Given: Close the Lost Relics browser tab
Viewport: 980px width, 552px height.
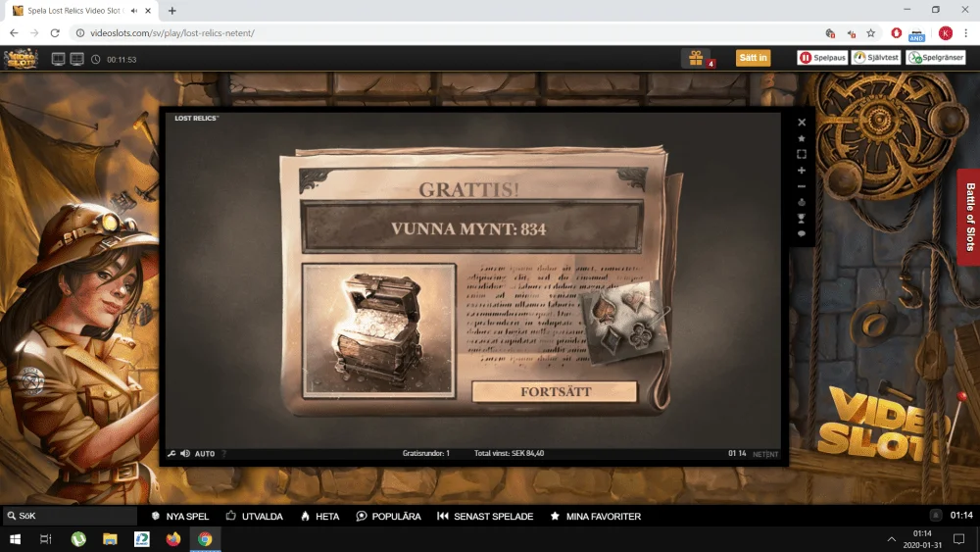Looking at the screenshot, I should (148, 11).
